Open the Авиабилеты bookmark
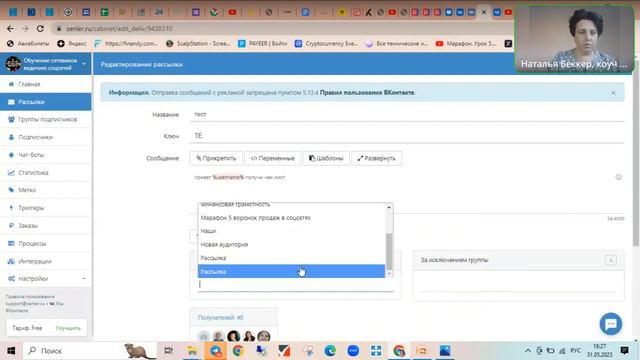Image resolution: width=640 pixels, height=360 pixels. pyautogui.click(x=28, y=43)
